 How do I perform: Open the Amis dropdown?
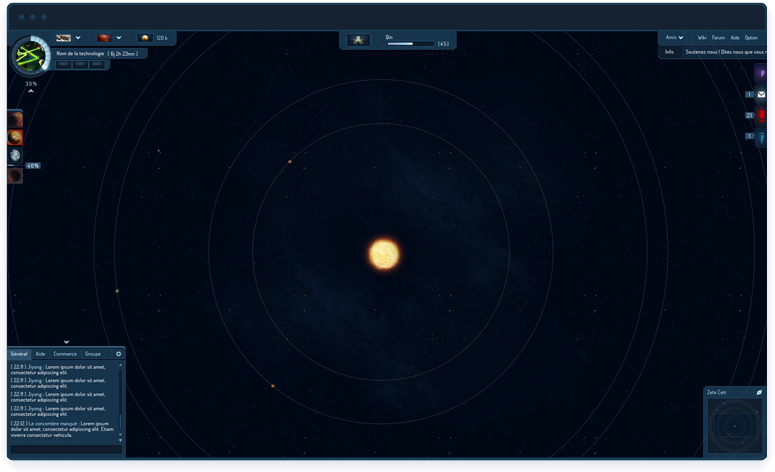[x=674, y=38]
